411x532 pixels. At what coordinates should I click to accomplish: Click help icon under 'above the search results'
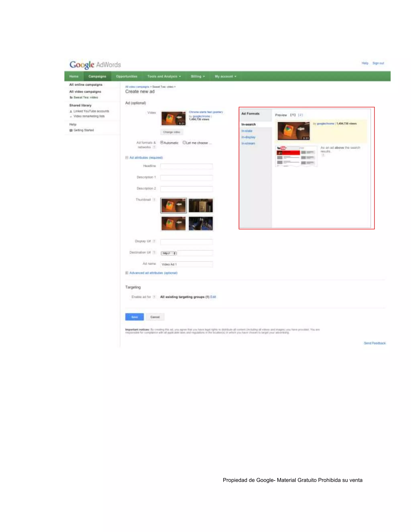(x=323, y=155)
